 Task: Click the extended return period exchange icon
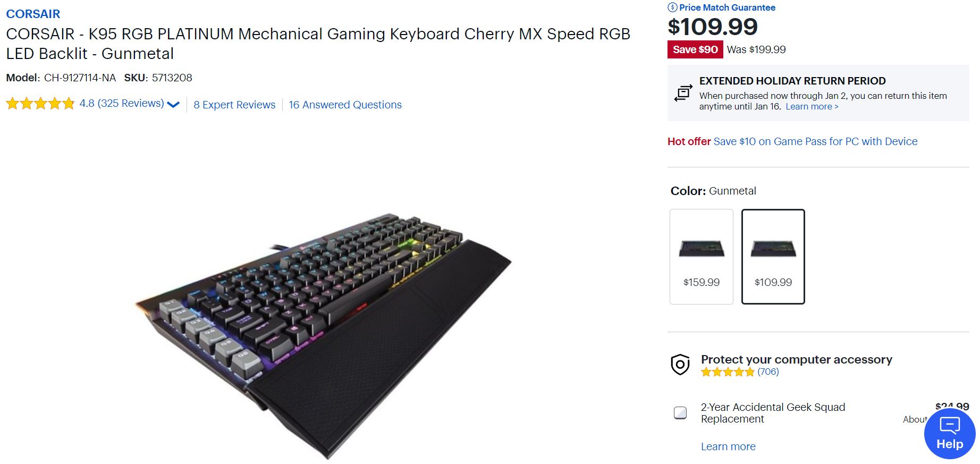(683, 93)
